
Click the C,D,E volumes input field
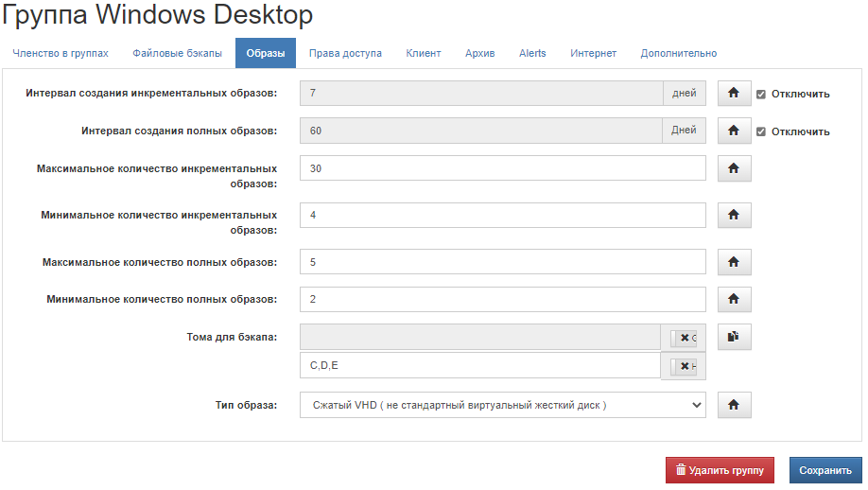pyautogui.click(x=480, y=365)
